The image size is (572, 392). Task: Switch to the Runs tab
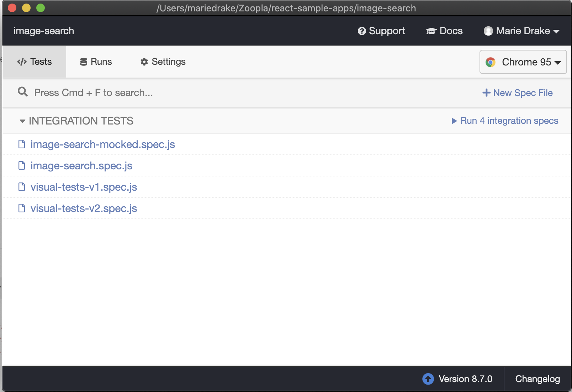96,62
